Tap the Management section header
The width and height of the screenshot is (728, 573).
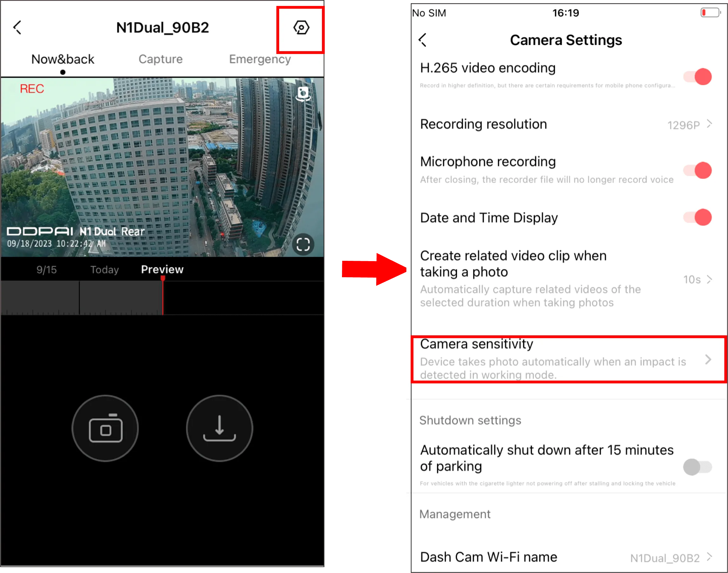coord(455,514)
